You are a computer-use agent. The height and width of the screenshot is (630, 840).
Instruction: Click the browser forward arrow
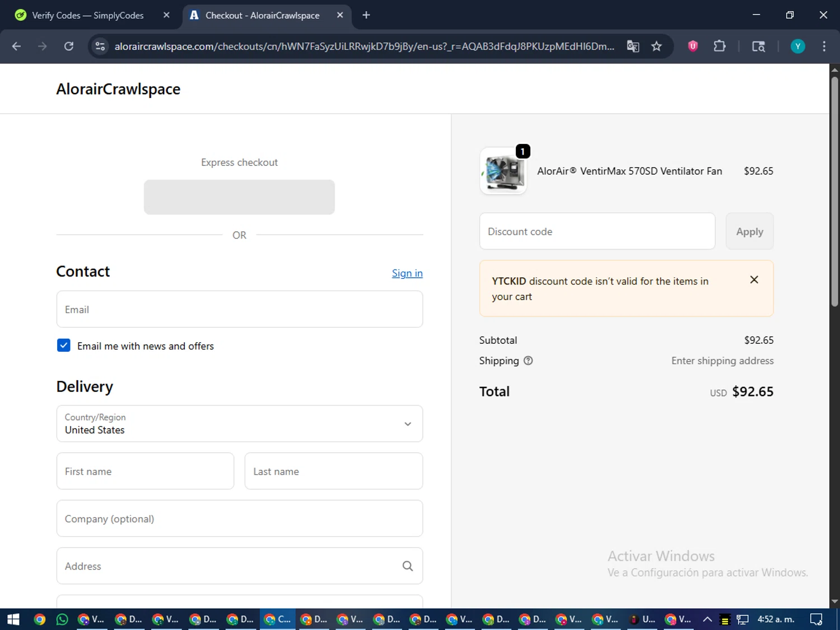tap(43, 46)
